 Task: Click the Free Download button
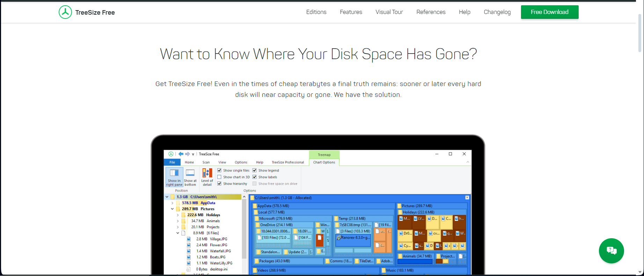point(550,12)
